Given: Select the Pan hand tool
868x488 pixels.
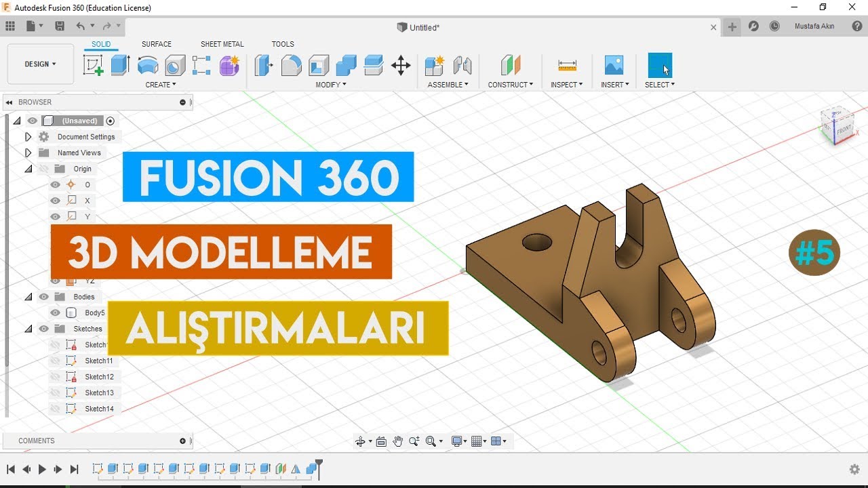Looking at the screenshot, I should (x=397, y=441).
